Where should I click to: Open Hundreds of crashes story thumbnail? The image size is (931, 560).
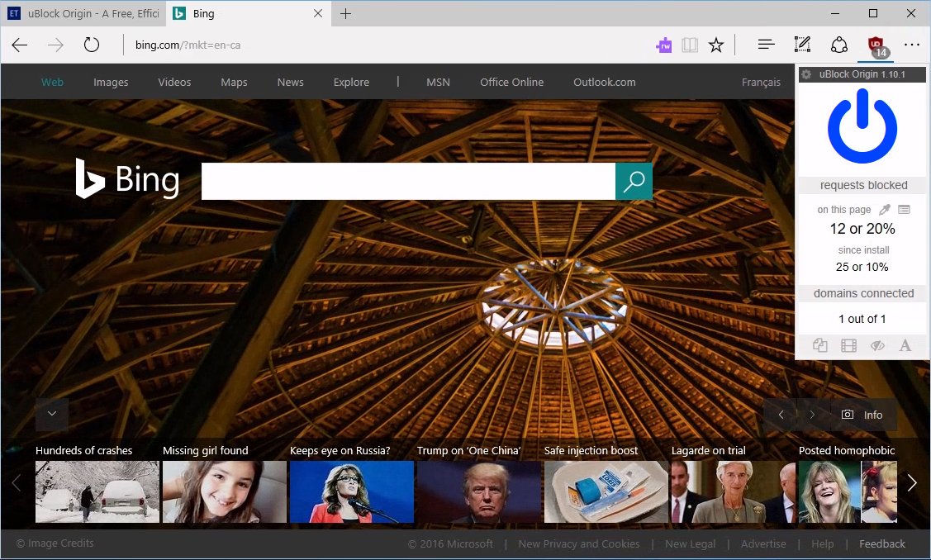pos(97,491)
